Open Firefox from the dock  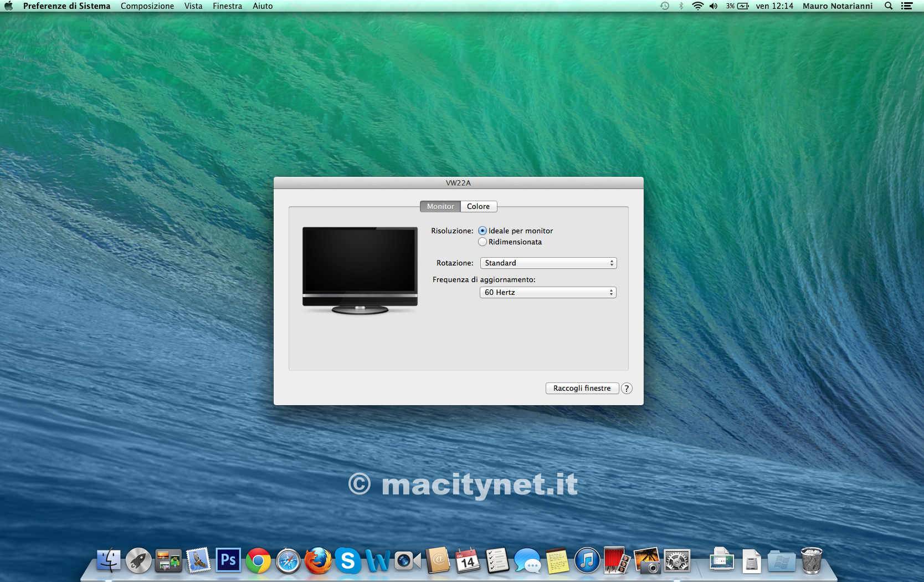tap(318, 561)
